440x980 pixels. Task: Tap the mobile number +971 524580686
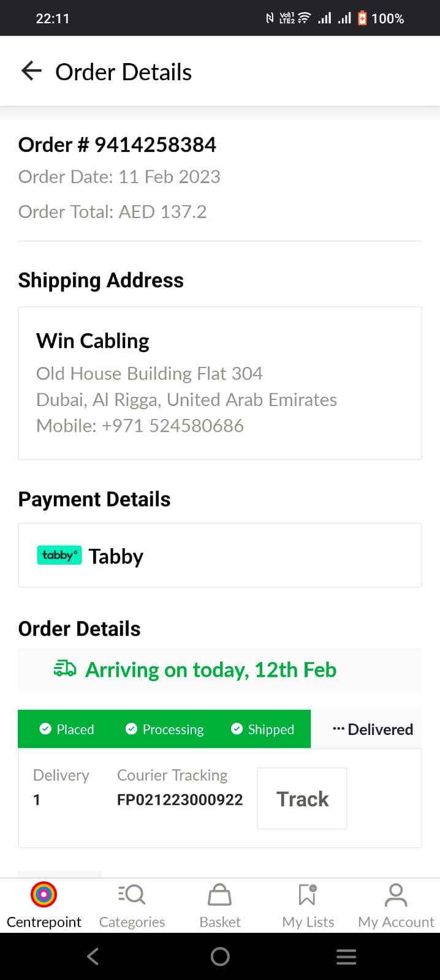(x=173, y=426)
